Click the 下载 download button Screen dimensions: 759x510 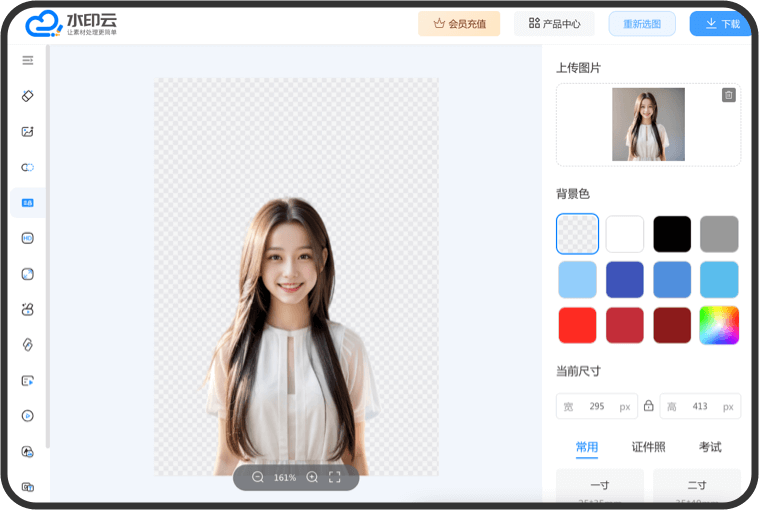(x=722, y=24)
